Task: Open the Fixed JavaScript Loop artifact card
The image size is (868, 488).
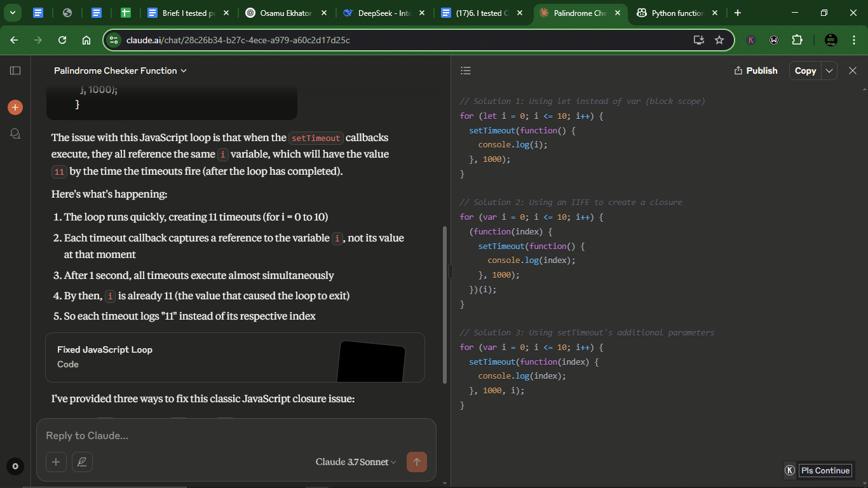Action: click(x=235, y=357)
